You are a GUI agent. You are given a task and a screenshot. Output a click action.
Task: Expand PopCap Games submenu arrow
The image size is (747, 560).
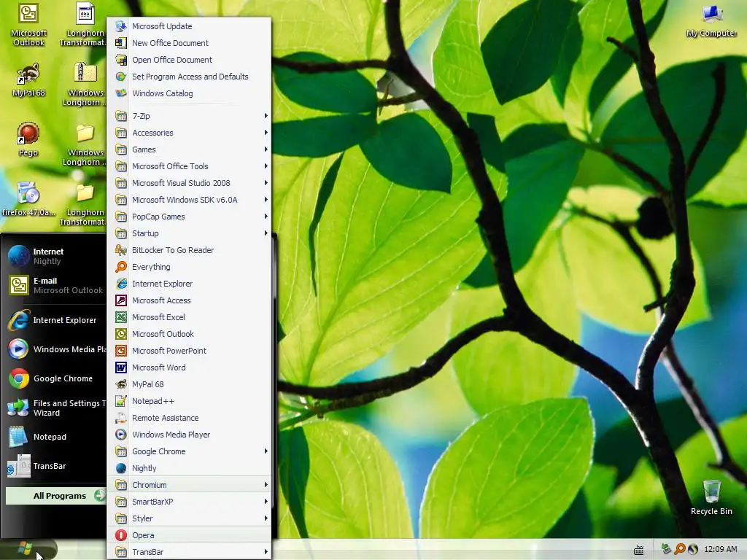[266, 217]
